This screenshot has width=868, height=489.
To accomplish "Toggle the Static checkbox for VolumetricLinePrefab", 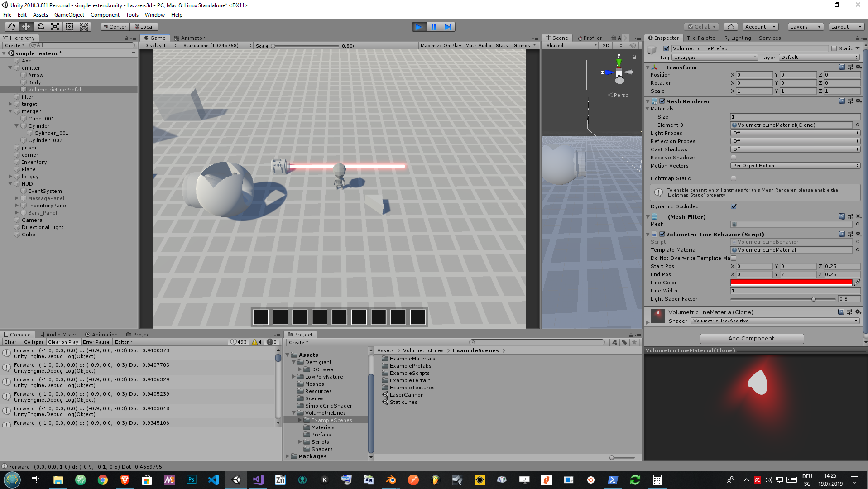I will pos(834,48).
